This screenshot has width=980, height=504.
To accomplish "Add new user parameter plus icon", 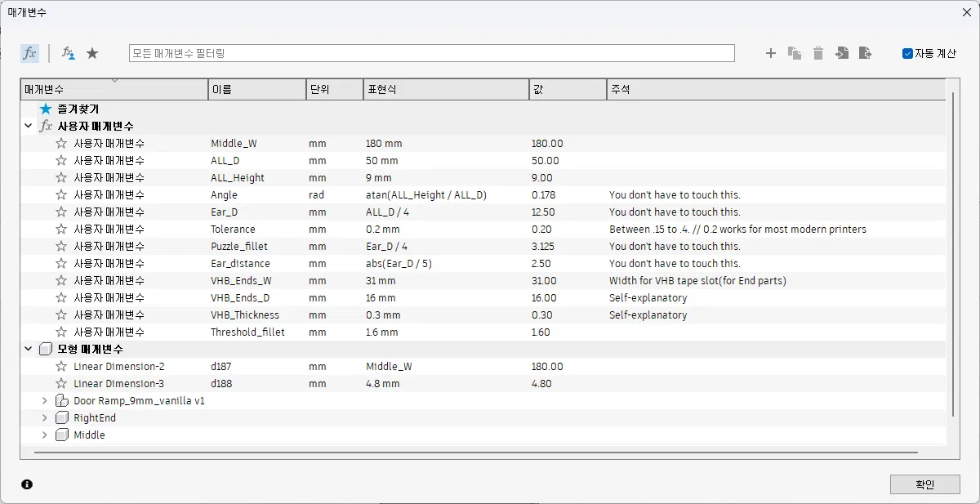I will pyautogui.click(x=770, y=53).
